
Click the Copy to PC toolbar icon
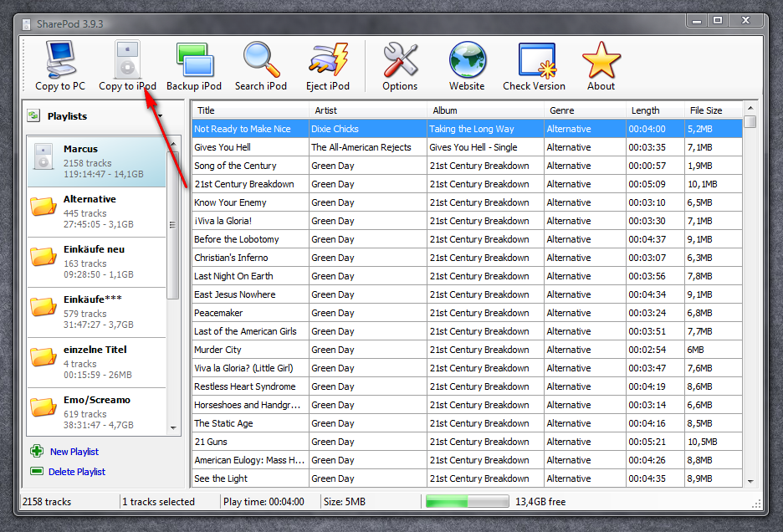click(60, 60)
